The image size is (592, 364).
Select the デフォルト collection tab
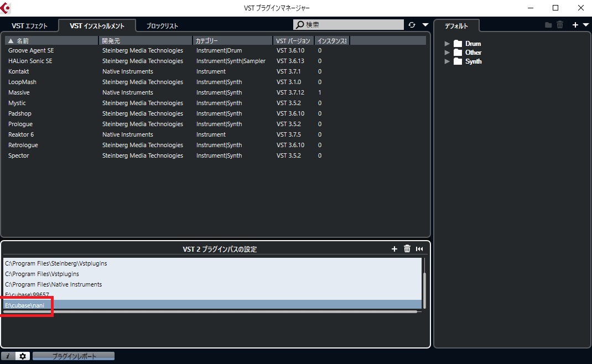pyautogui.click(x=456, y=25)
